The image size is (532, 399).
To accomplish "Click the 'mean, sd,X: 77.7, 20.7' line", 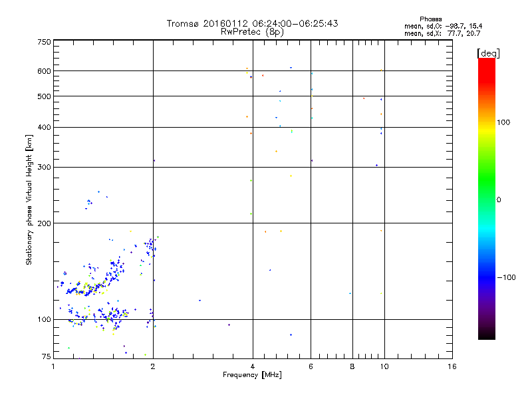I will click(x=442, y=33).
